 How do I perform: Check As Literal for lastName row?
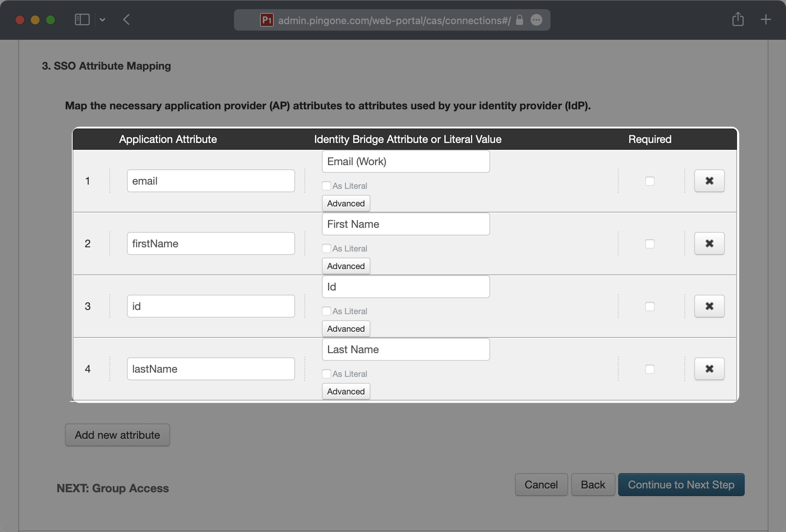(x=326, y=373)
